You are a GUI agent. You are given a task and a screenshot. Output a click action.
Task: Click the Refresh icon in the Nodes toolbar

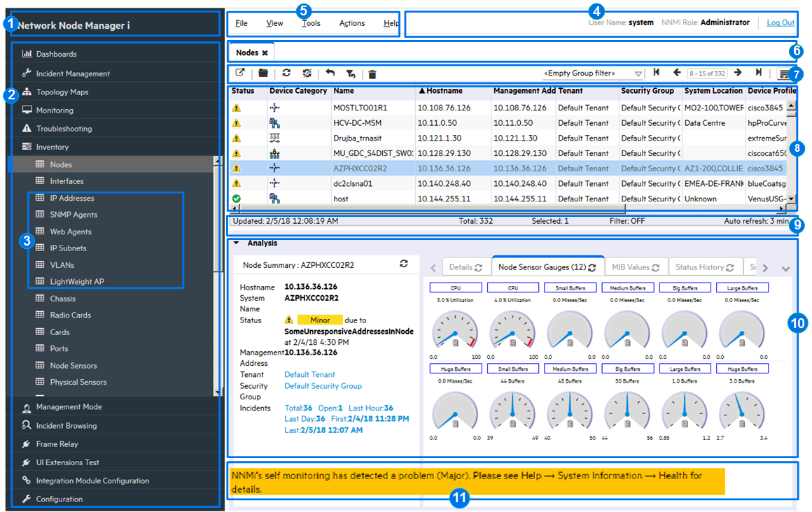(287, 73)
